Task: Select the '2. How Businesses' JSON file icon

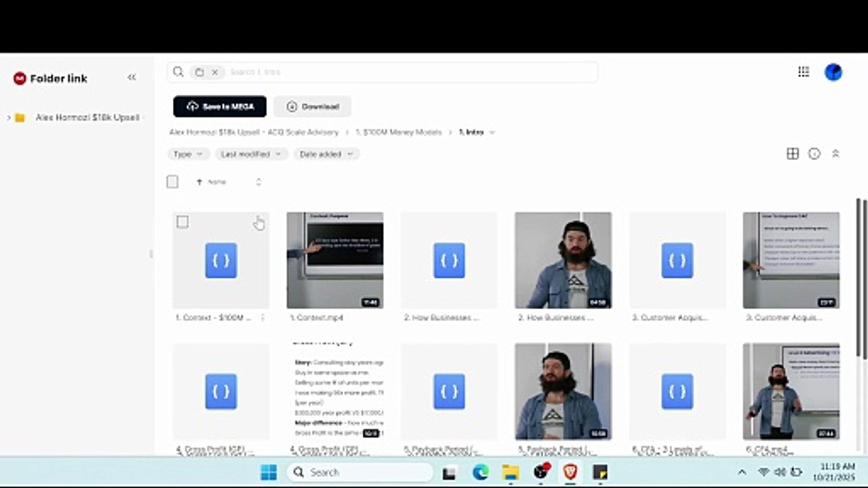Action: click(449, 260)
